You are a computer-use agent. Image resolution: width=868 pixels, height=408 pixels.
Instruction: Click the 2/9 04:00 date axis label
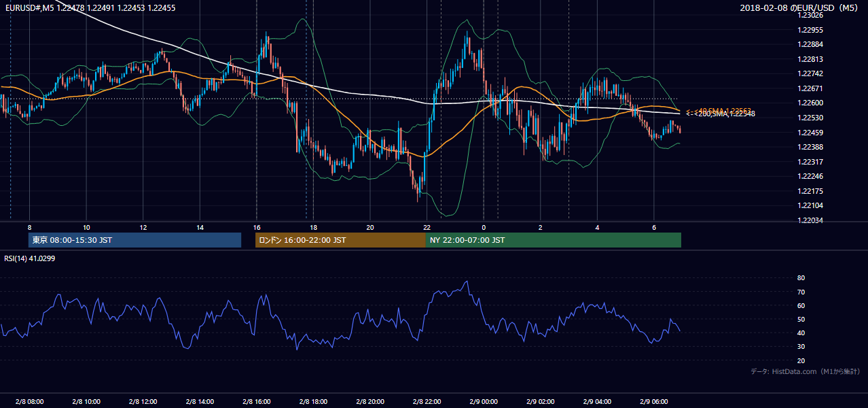[597, 401]
